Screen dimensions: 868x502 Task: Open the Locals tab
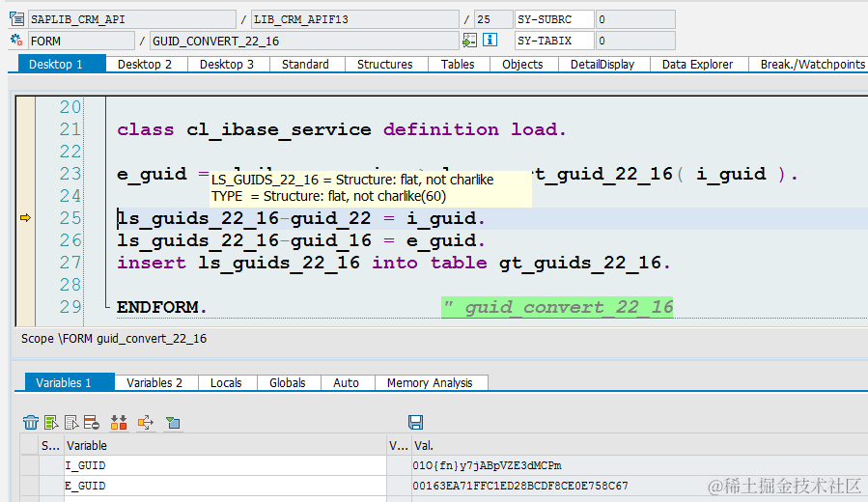pos(226,382)
